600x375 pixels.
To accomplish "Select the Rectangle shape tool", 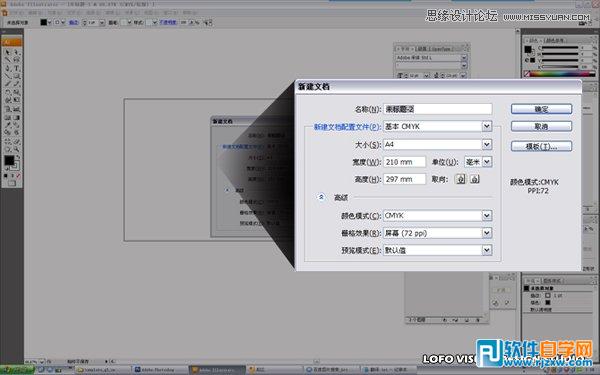I will (x=16, y=76).
